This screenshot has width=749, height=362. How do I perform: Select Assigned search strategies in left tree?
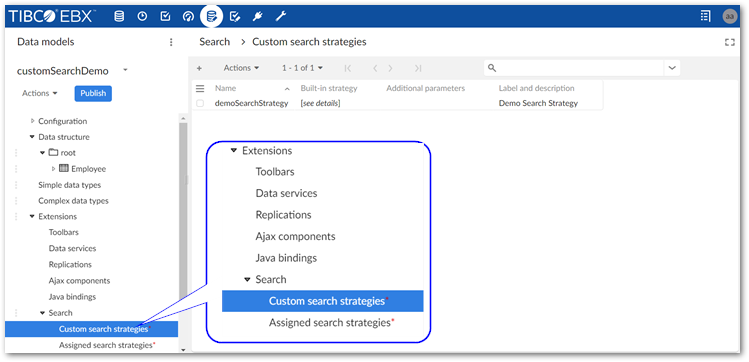tap(107, 345)
